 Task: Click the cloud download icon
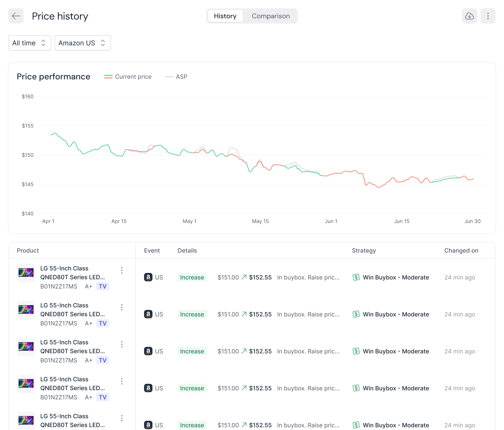click(x=469, y=16)
